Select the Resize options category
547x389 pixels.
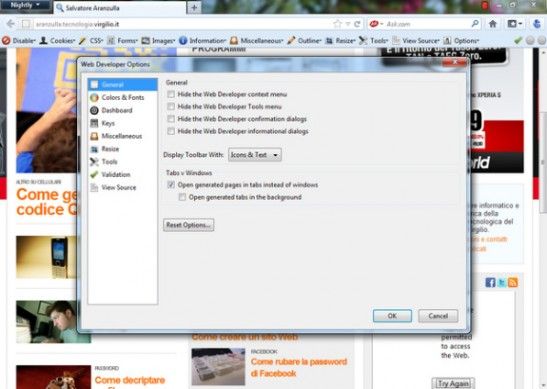coord(122,149)
